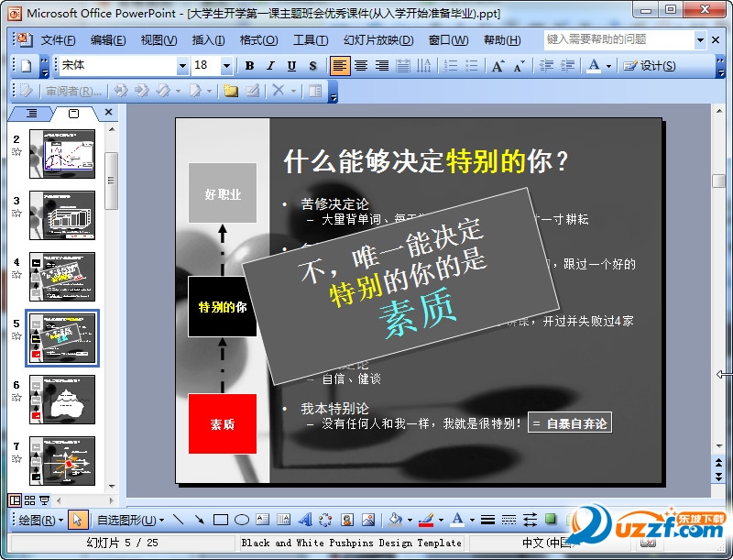Apply line color with the brush icon
Image resolution: width=733 pixels, height=560 pixels.
pos(426,520)
